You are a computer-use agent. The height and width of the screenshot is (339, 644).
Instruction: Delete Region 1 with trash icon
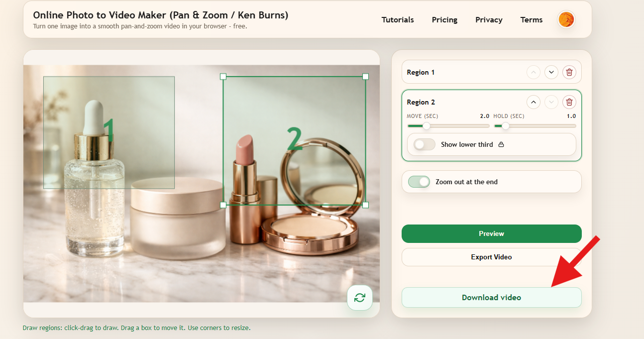[x=569, y=72]
